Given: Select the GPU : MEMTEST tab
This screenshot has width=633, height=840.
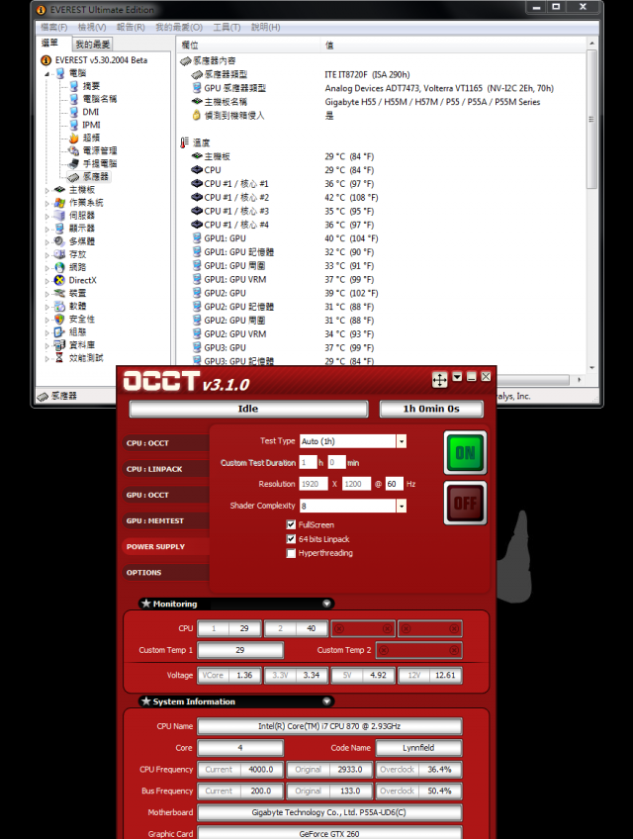Looking at the screenshot, I should (x=166, y=520).
